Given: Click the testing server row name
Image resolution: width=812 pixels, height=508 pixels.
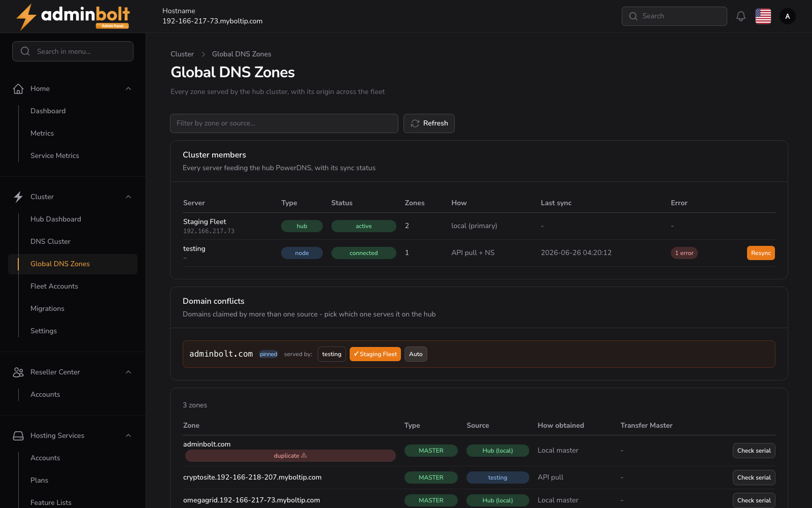Looking at the screenshot, I should (194, 248).
